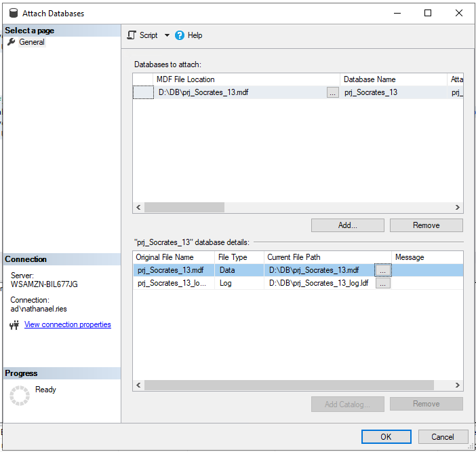Browse path for prj_Socrates_13_log.ldf log file
Image resolution: width=476 pixels, height=452 pixels.
(x=383, y=284)
